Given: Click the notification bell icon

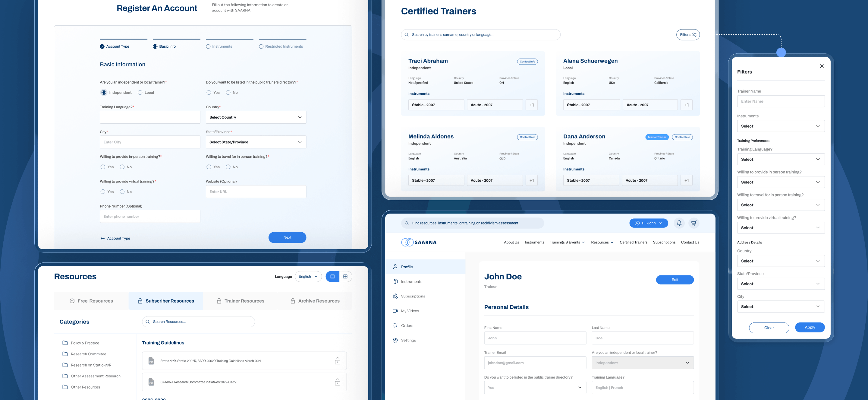Looking at the screenshot, I should pyautogui.click(x=679, y=223).
